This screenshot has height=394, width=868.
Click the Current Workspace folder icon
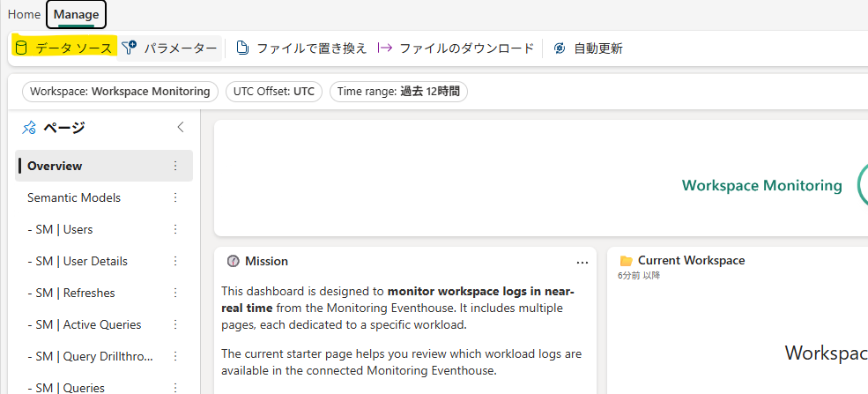coord(626,261)
